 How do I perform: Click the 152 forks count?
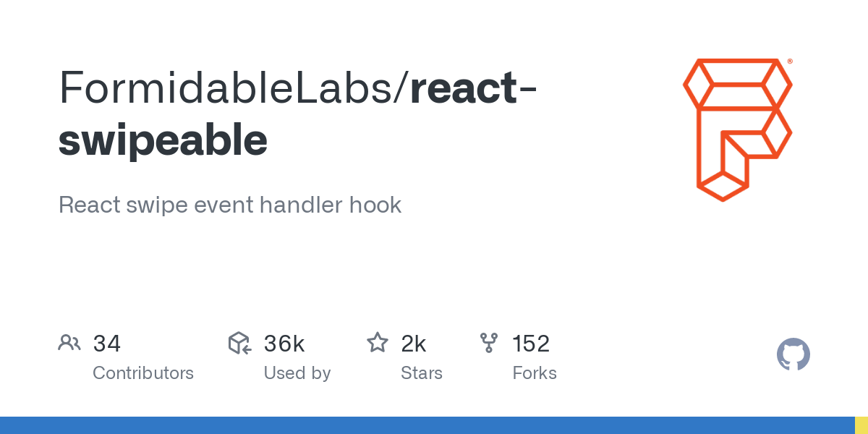pos(531,344)
